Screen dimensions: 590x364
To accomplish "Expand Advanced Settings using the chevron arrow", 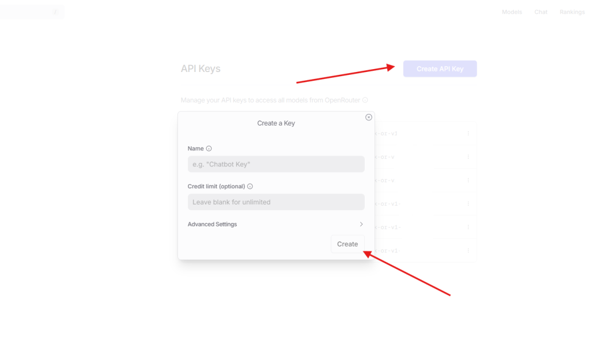I will point(361,224).
